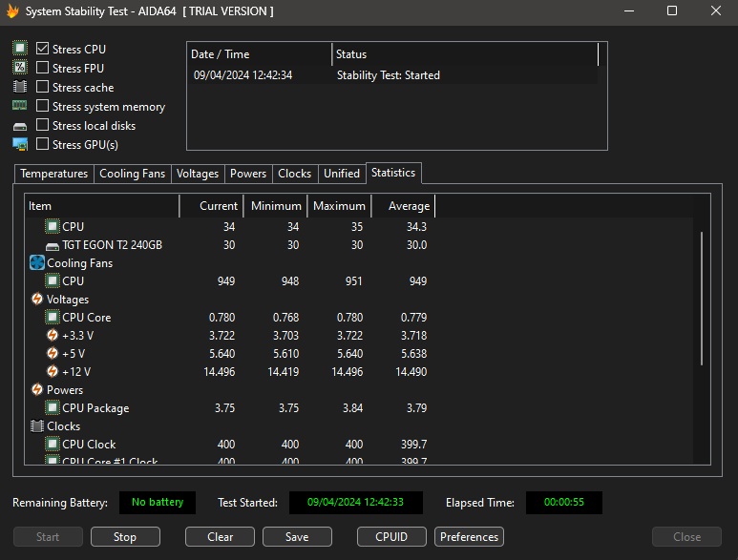Enable the Stress cache checkbox
The height and width of the screenshot is (560, 738).
click(x=42, y=87)
